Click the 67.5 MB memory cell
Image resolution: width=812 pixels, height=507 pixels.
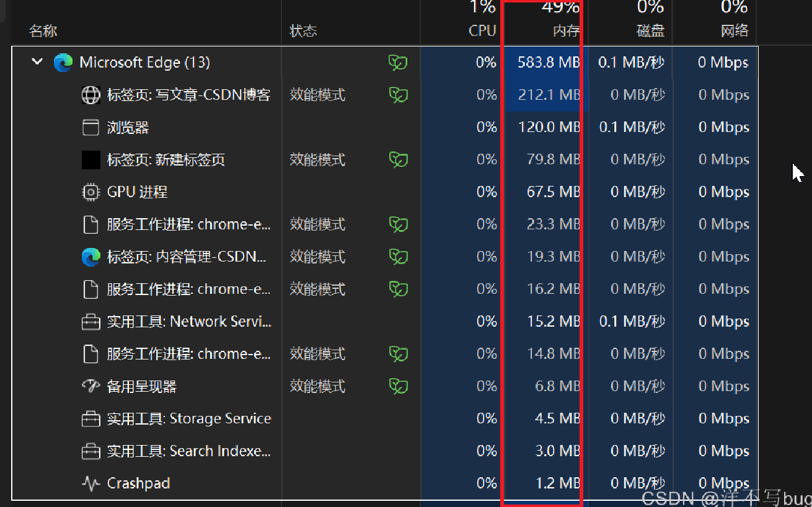(553, 192)
